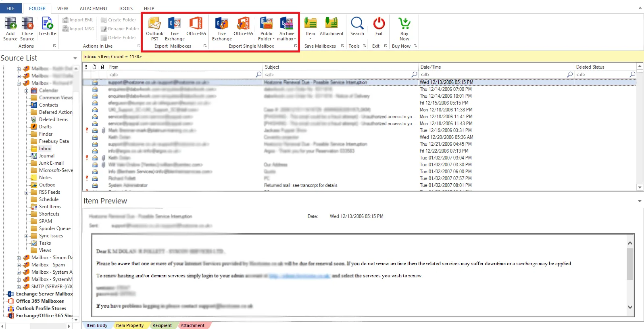Select the Item Property tab
The height and width of the screenshot is (329, 644).
pyautogui.click(x=130, y=325)
